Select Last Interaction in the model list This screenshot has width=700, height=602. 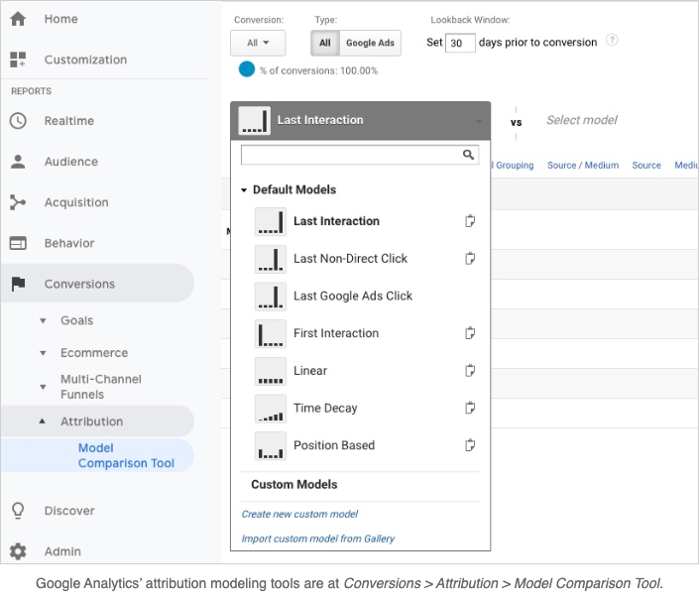[336, 221]
